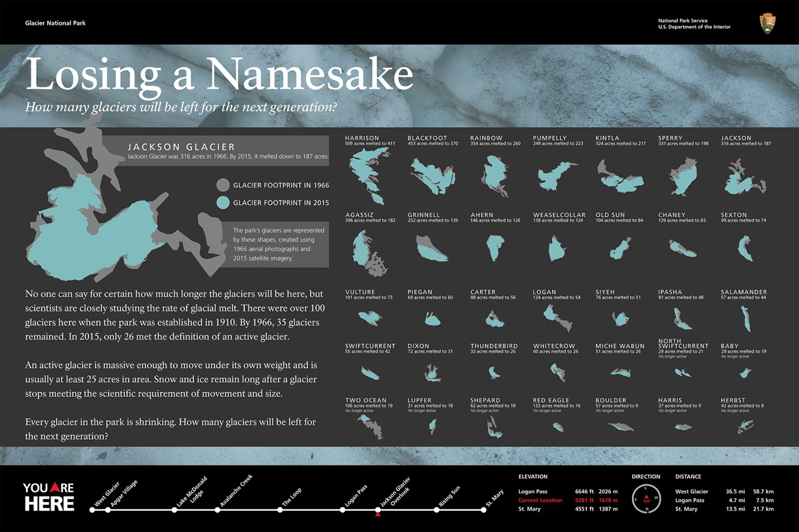Click the gray 1966 footprint legend circle
Screen dimensions: 799x532
pyautogui.click(x=223, y=185)
